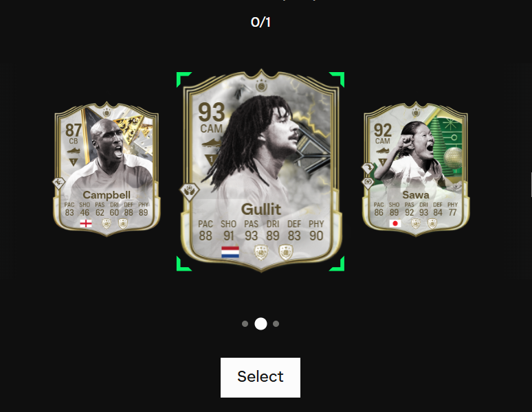The height and width of the screenshot is (412, 532).
Task: Click the icon crest atop Gullit card
Action: [261, 86]
